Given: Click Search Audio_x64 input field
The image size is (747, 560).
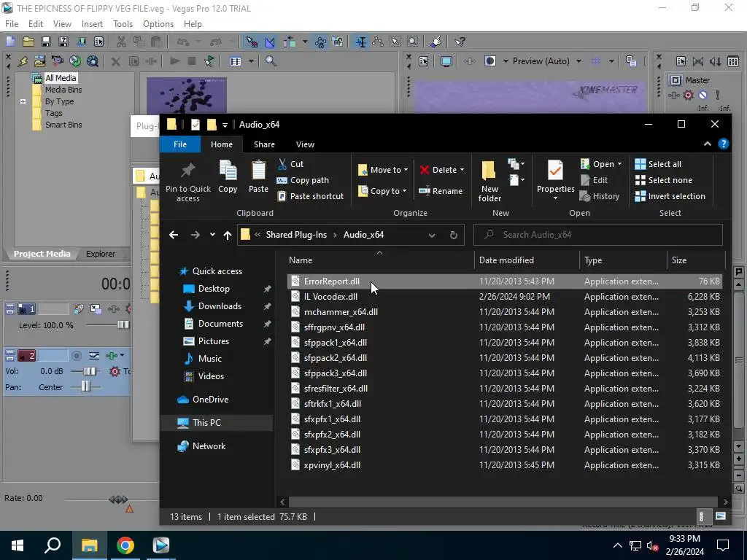Looking at the screenshot, I should point(598,235).
